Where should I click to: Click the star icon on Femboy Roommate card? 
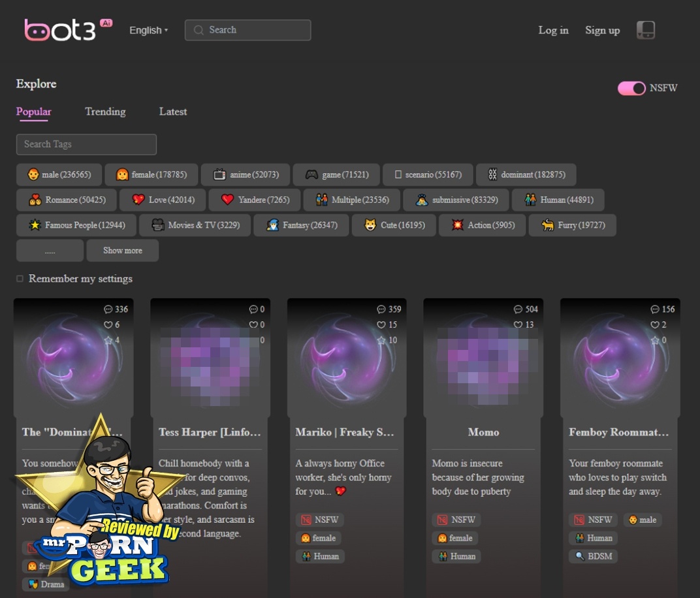(655, 340)
